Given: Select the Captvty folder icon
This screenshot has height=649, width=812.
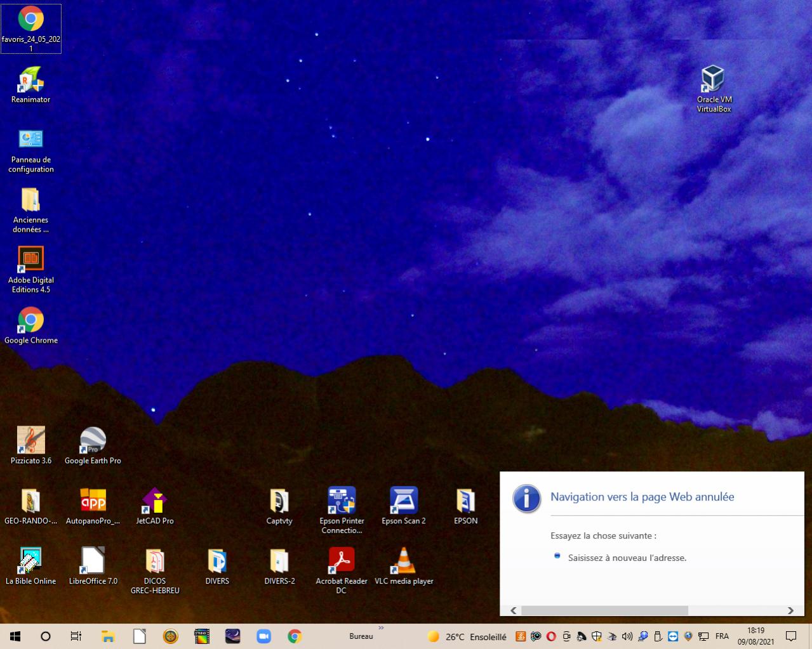Looking at the screenshot, I should [279, 506].
